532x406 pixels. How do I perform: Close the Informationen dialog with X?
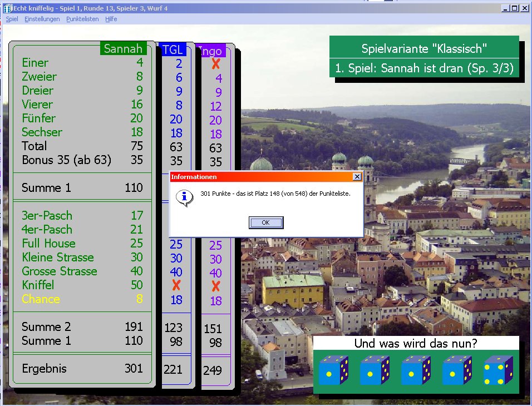(x=357, y=177)
